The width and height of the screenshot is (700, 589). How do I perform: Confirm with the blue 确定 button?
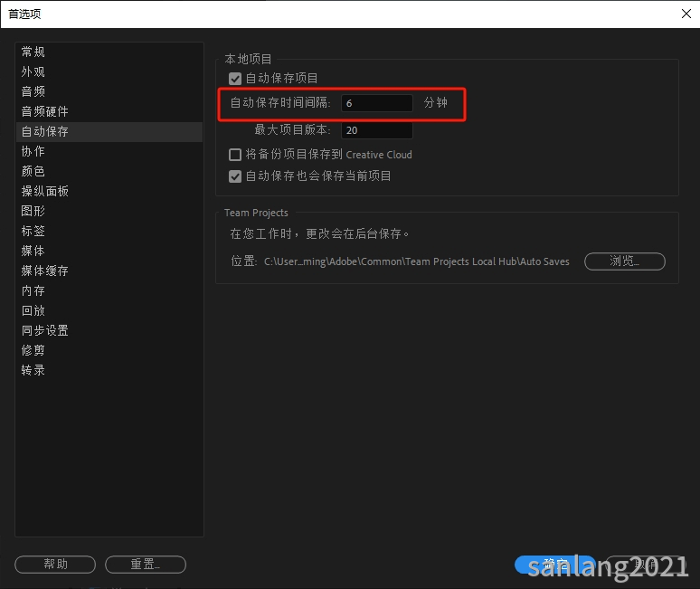click(x=555, y=565)
